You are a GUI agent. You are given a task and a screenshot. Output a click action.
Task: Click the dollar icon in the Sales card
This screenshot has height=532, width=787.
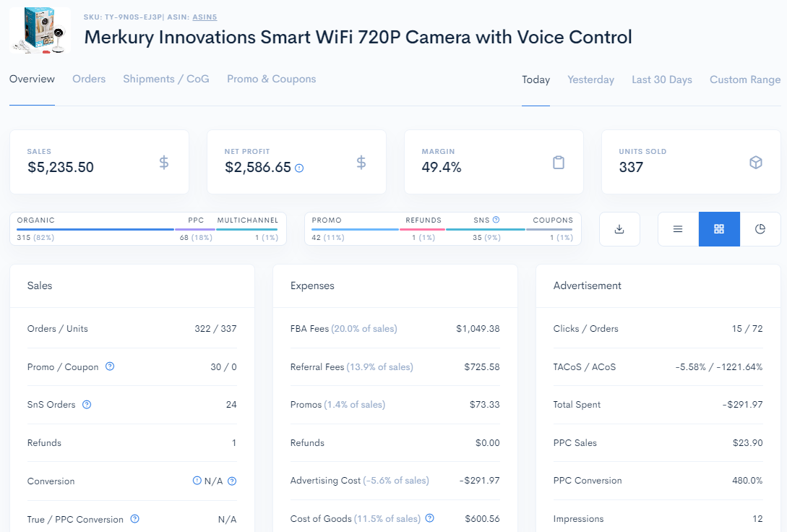(163, 162)
